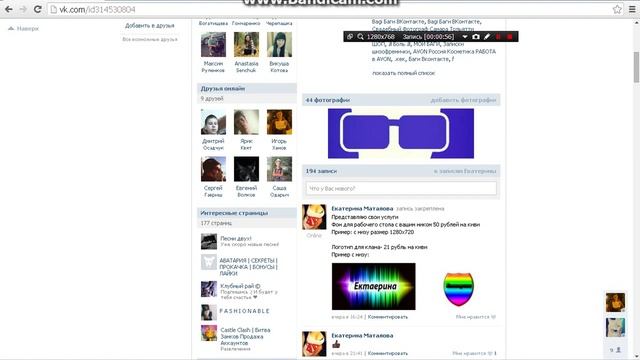Screen dimensions: 640x360
Task: Click к записям Екатерины link
Action: coord(465,171)
